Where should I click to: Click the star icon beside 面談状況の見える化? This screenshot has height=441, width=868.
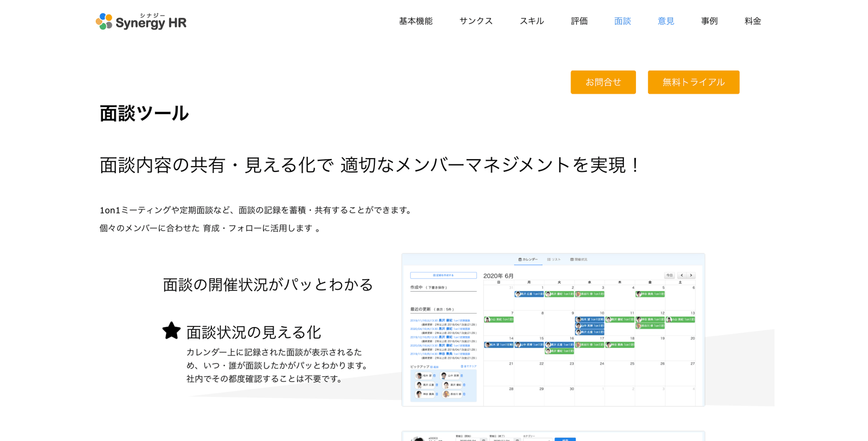point(171,330)
